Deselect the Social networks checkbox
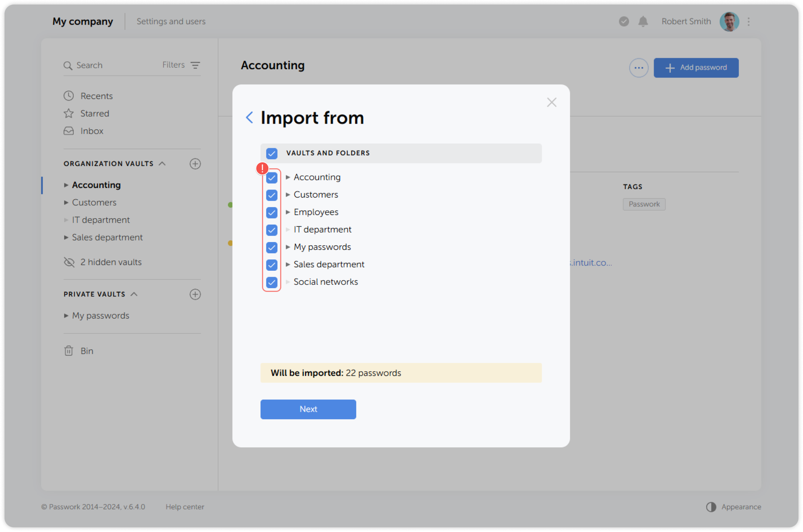This screenshot has width=803, height=532. click(271, 282)
